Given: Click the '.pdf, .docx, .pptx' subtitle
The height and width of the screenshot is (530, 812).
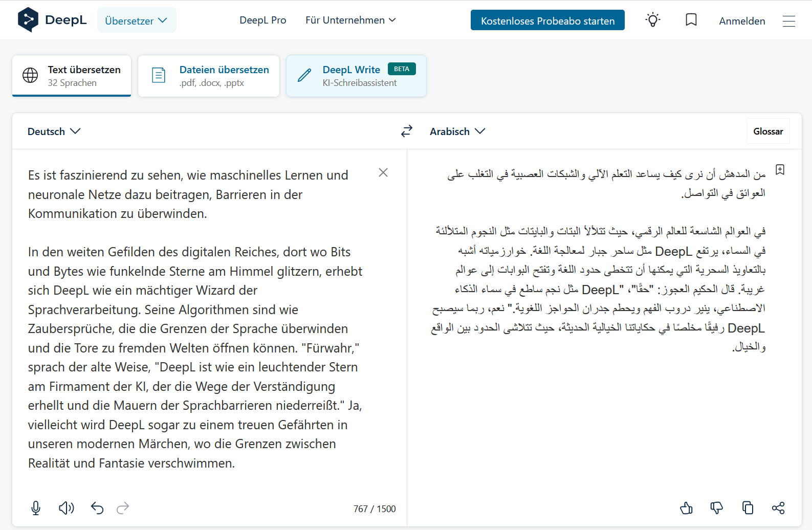Looking at the screenshot, I should (x=211, y=83).
